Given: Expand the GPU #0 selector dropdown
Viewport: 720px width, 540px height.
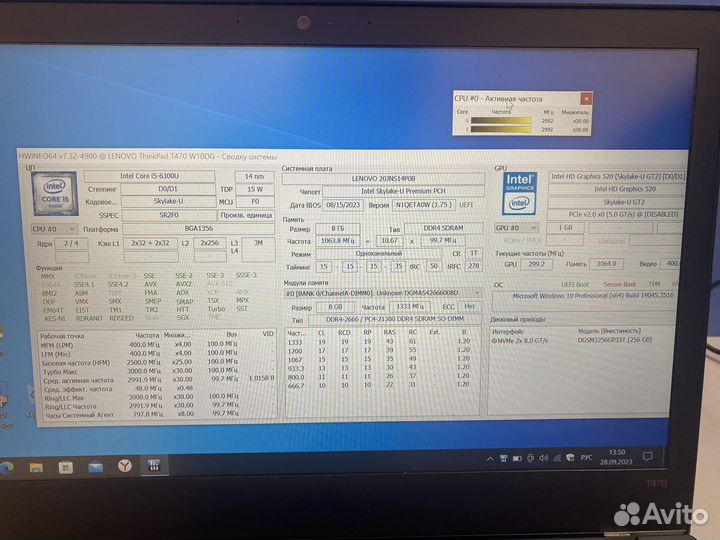Looking at the screenshot, I should click(516, 227).
